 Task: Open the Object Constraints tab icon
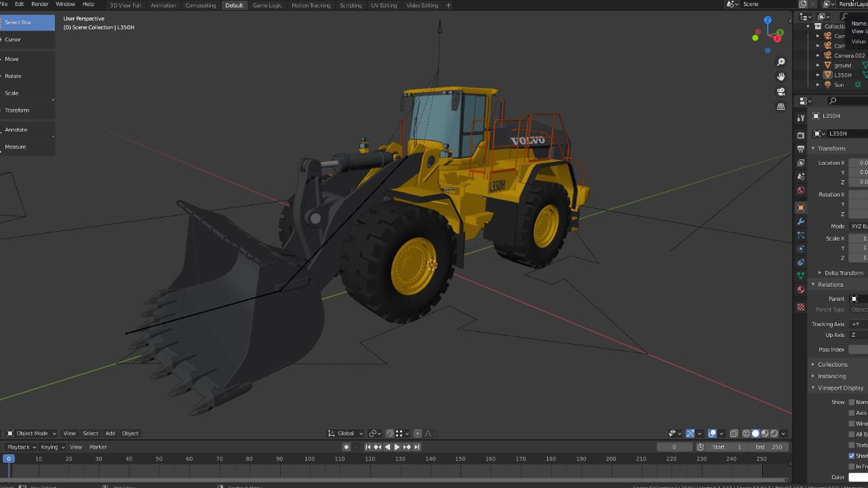click(x=801, y=262)
